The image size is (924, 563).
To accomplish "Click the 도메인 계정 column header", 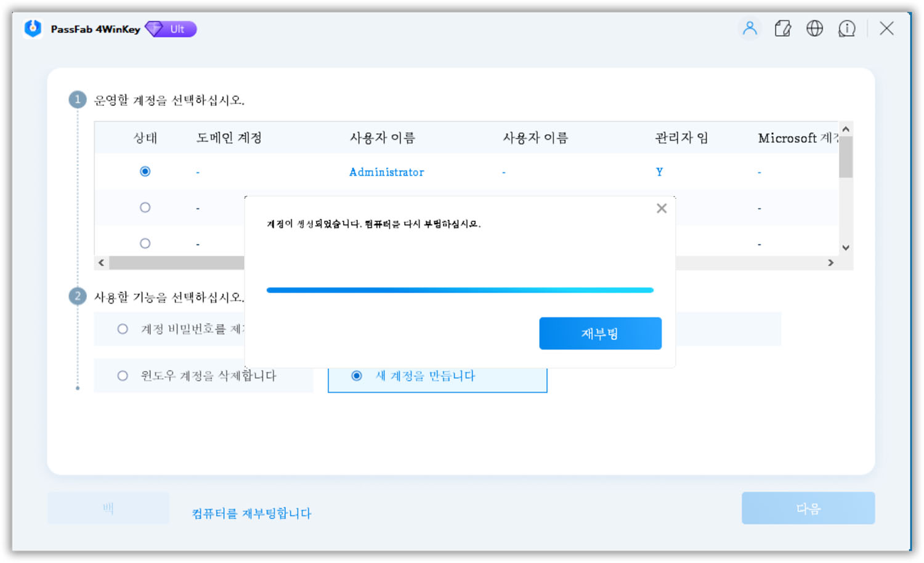I will [x=229, y=137].
